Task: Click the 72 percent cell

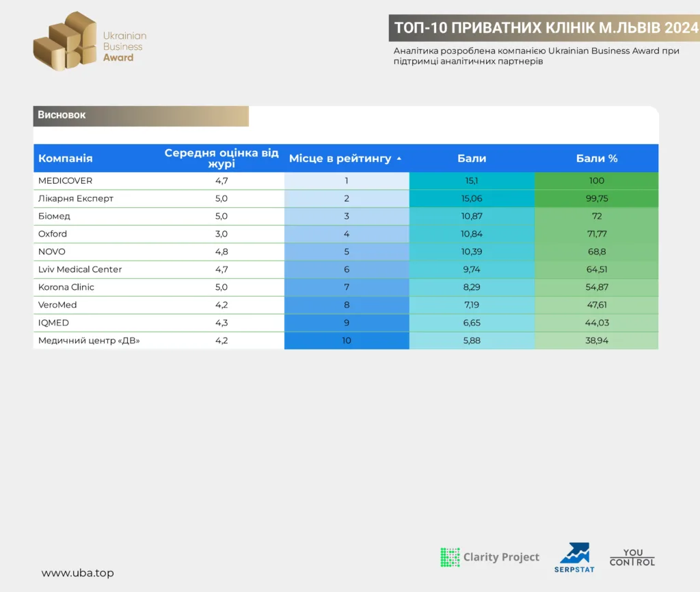Action: [597, 216]
